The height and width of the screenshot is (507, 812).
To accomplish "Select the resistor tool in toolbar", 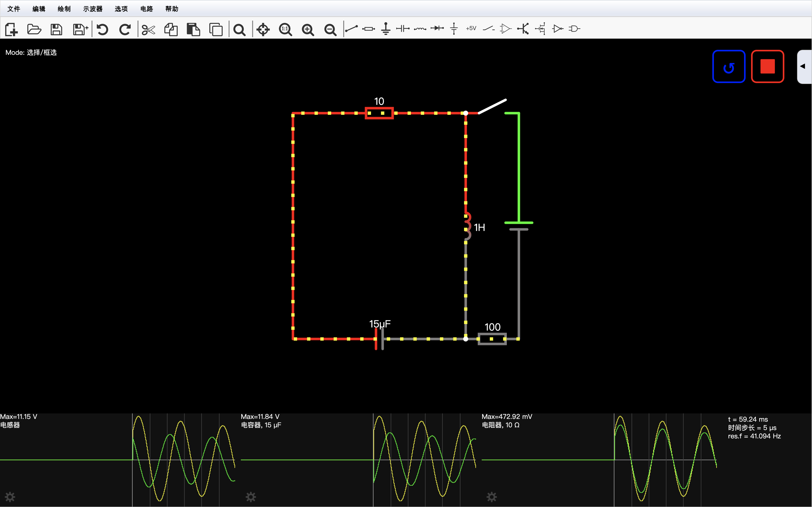I will [x=368, y=29].
